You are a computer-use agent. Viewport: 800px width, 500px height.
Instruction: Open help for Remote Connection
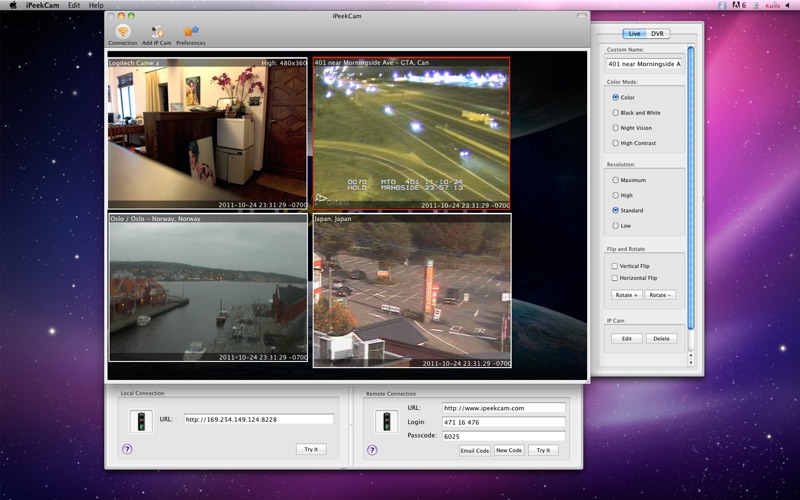click(x=372, y=450)
